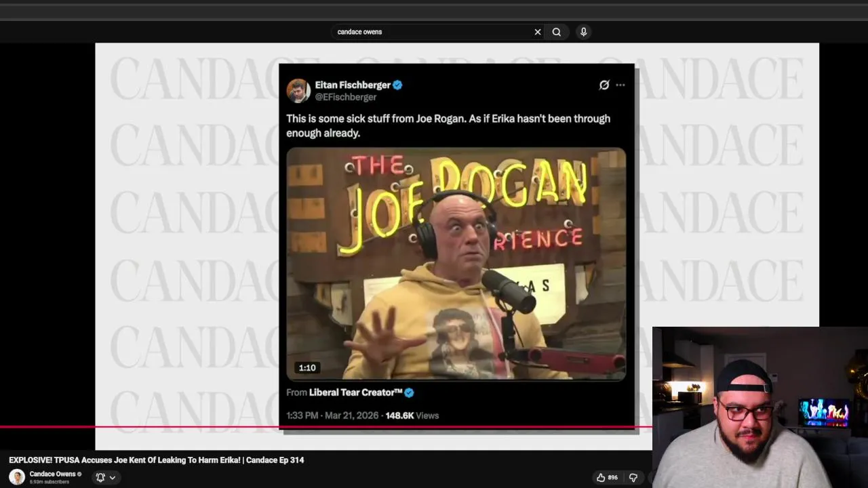The image size is (868, 488).
Task: Click the '1:33 PM · Mar 21, 2026' timestamp
Action: click(332, 415)
